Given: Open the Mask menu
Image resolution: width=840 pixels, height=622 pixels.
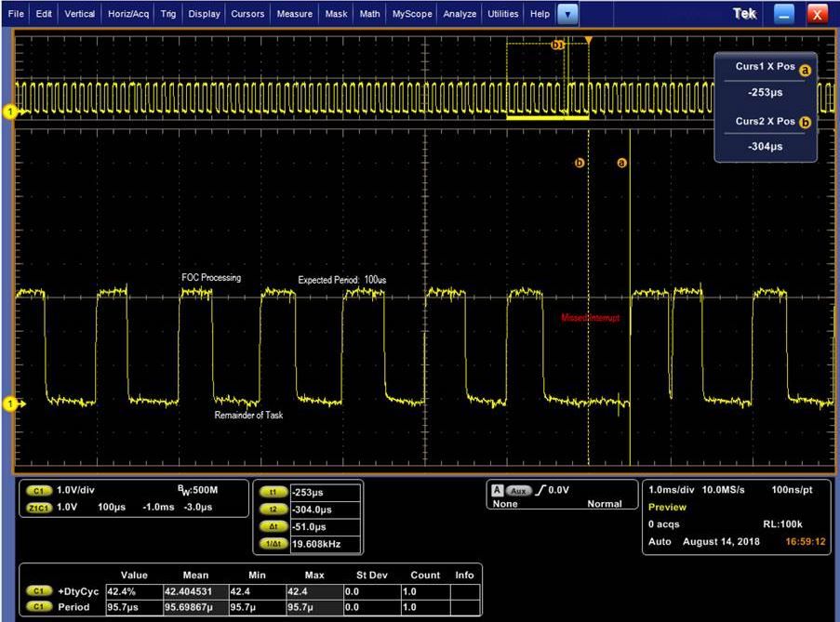Looking at the screenshot, I should [336, 14].
